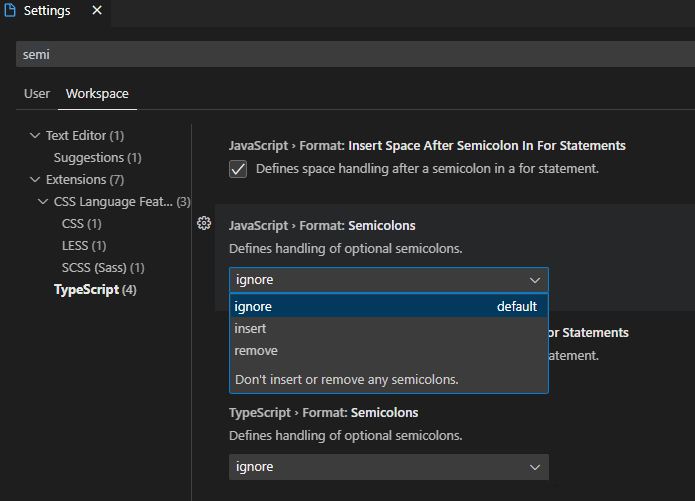Click the settings search box containing semi
Image resolution: width=695 pixels, height=501 pixels.
(350, 55)
